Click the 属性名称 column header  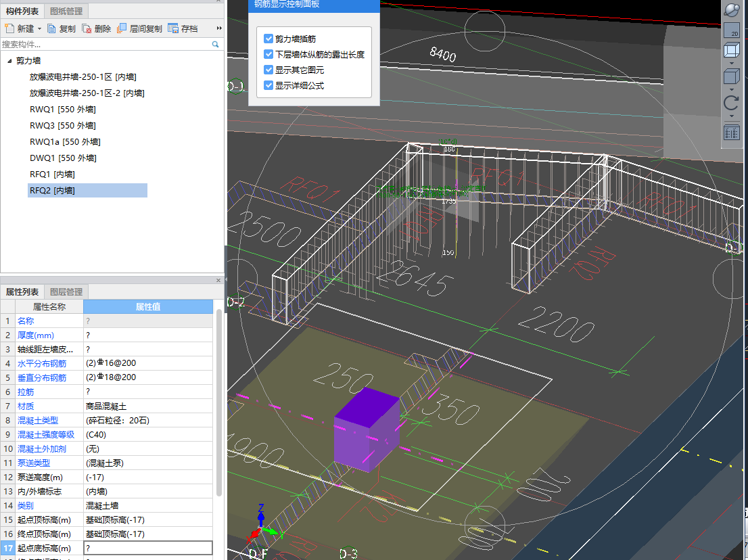[x=49, y=306]
